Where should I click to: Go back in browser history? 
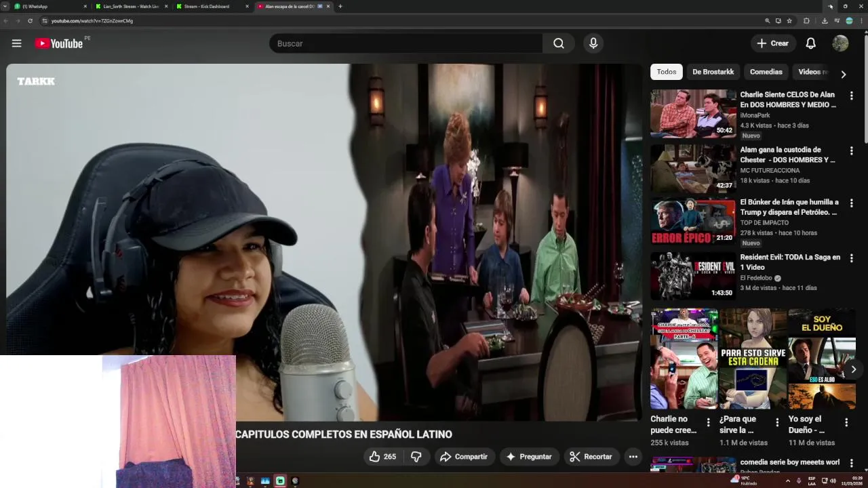click(6, 21)
